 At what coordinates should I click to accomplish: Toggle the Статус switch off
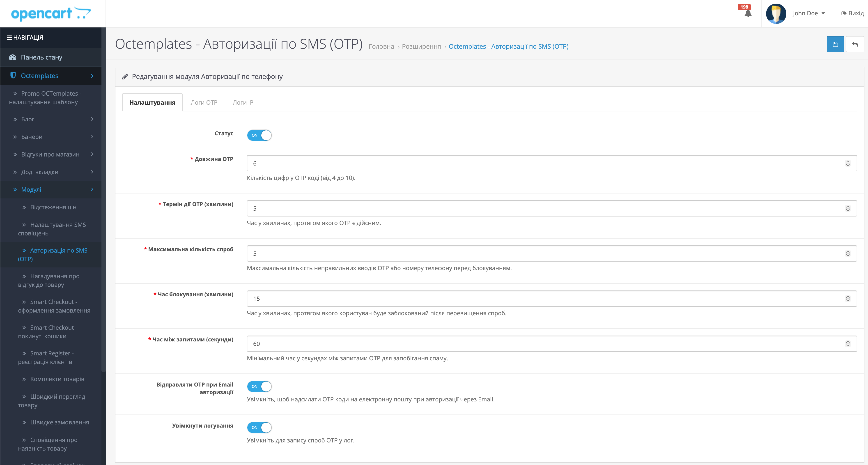259,135
